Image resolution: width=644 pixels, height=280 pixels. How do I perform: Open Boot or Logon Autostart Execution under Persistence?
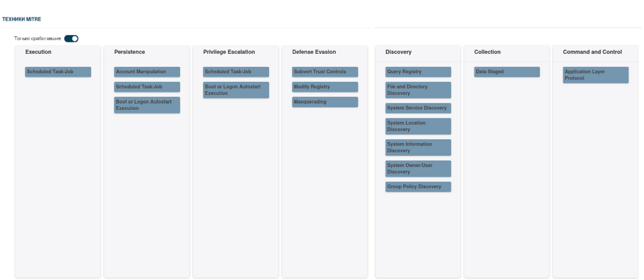click(x=147, y=105)
